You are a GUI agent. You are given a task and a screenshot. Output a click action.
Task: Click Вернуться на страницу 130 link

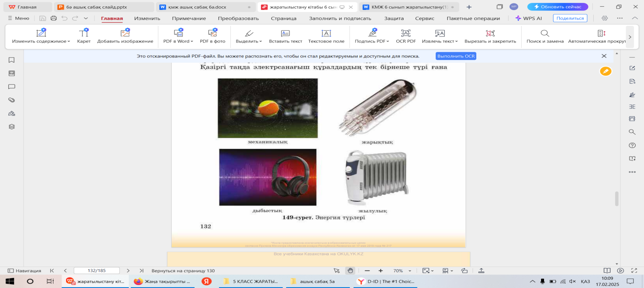tap(183, 271)
